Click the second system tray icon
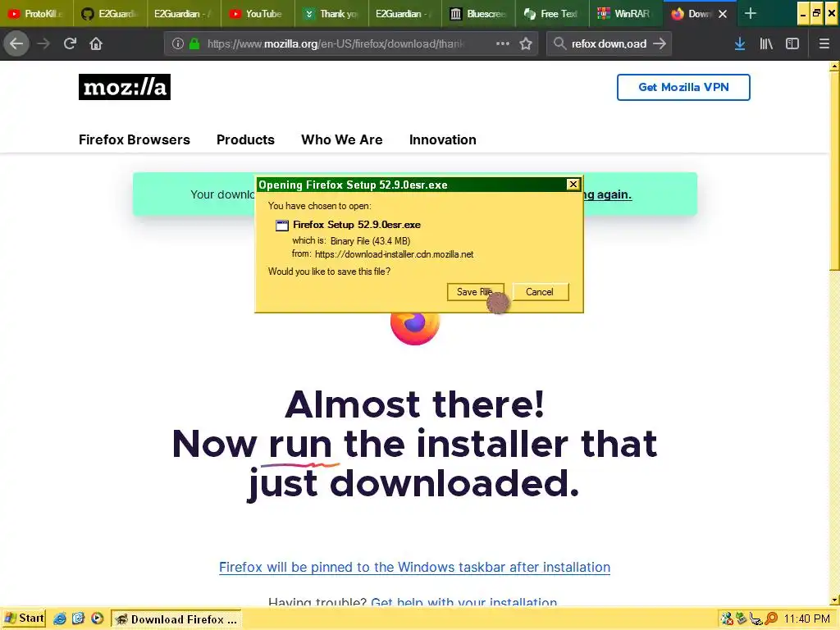 tap(742, 619)
